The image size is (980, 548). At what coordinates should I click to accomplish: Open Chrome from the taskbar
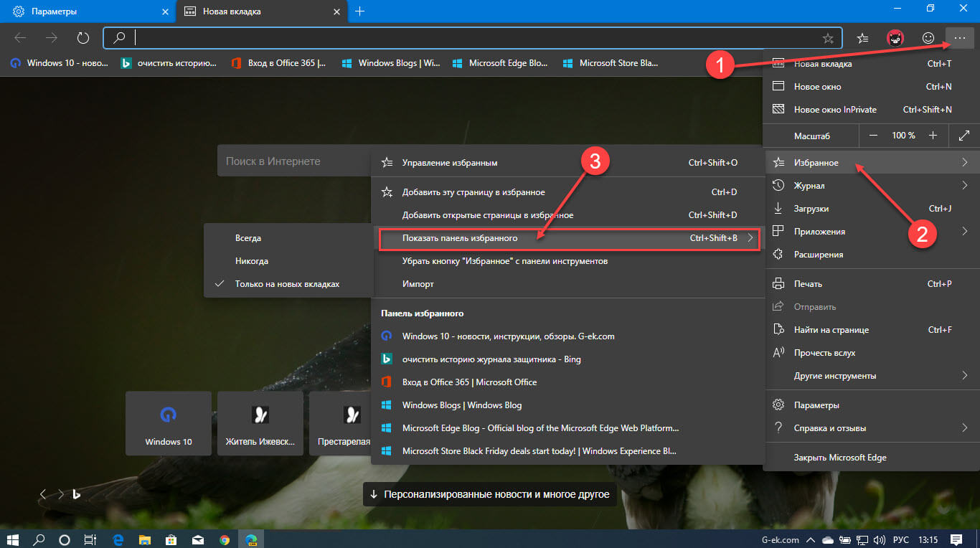[225, 539]
